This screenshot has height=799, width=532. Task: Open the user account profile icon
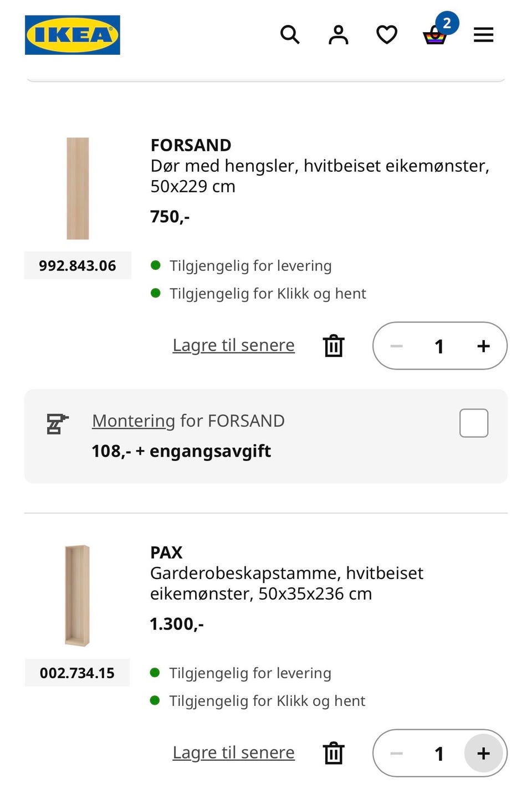coord(339,35)
